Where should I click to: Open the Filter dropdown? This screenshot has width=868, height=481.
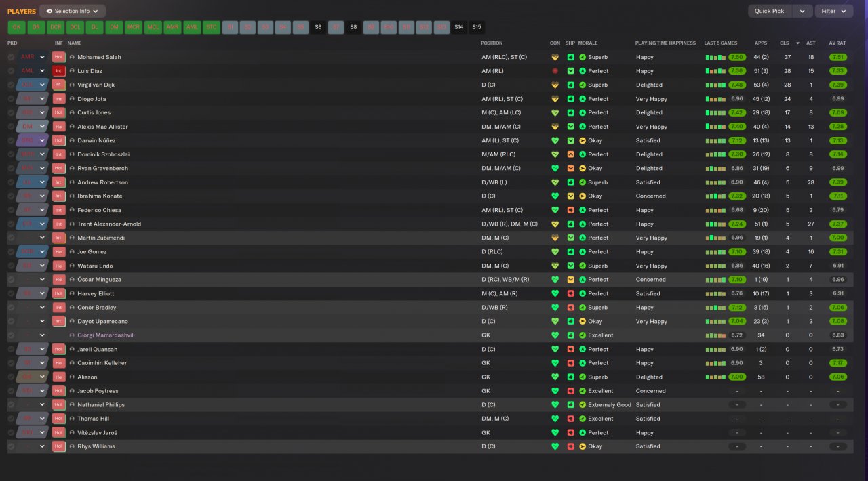[834, 11]
